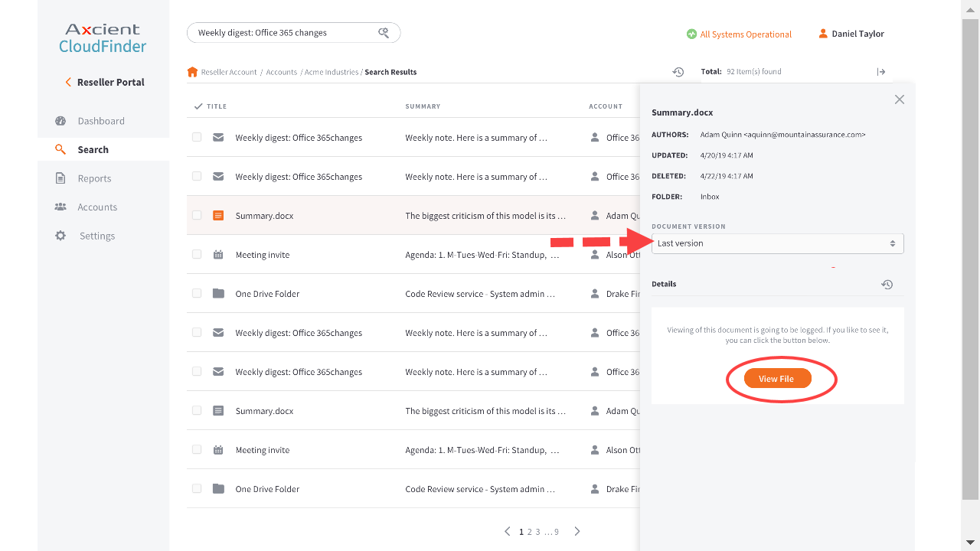
Task: Check the checkbox for the Summary.docx row
Action: click(x=196, y=215)
